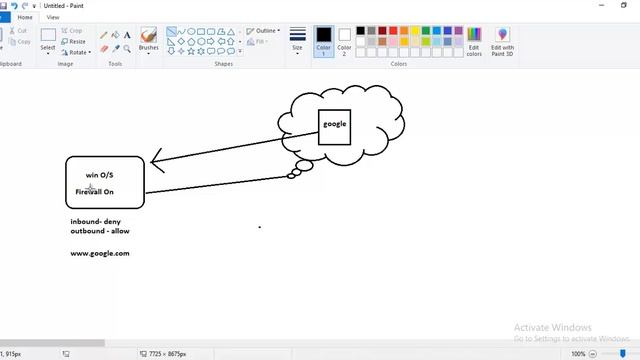Select the Text tool
Image resolution: width=640 pixels, height=360 pixels.
127,36
